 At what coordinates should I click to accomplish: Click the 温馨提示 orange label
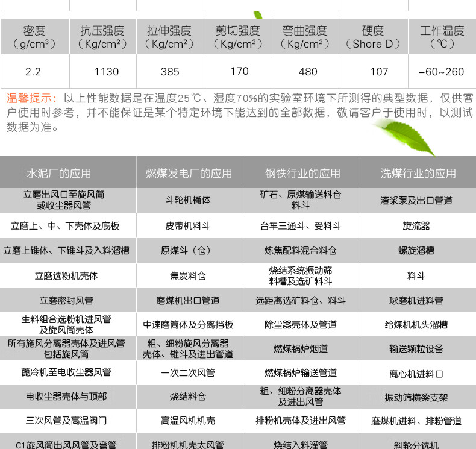32,98
